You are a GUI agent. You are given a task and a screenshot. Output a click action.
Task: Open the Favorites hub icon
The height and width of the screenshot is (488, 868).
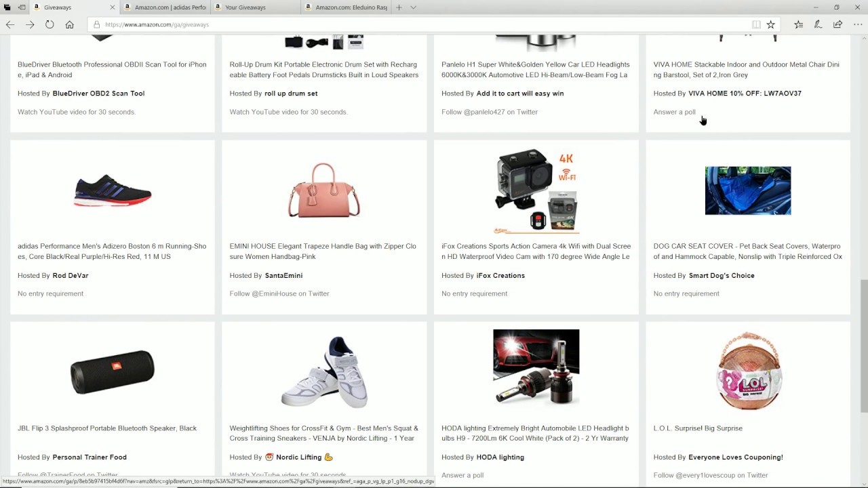click(x=799, y=24)
